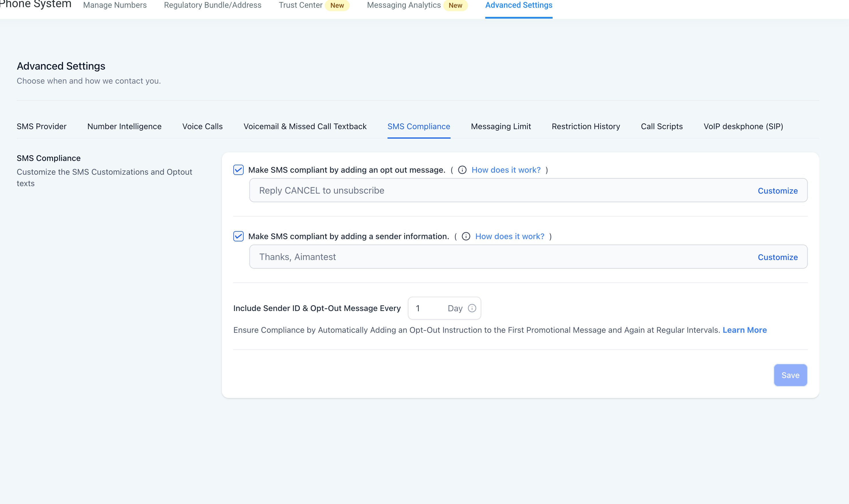Click info icon beside sender information
Viewport: 849px width, 504px height.
pos(466,236)
